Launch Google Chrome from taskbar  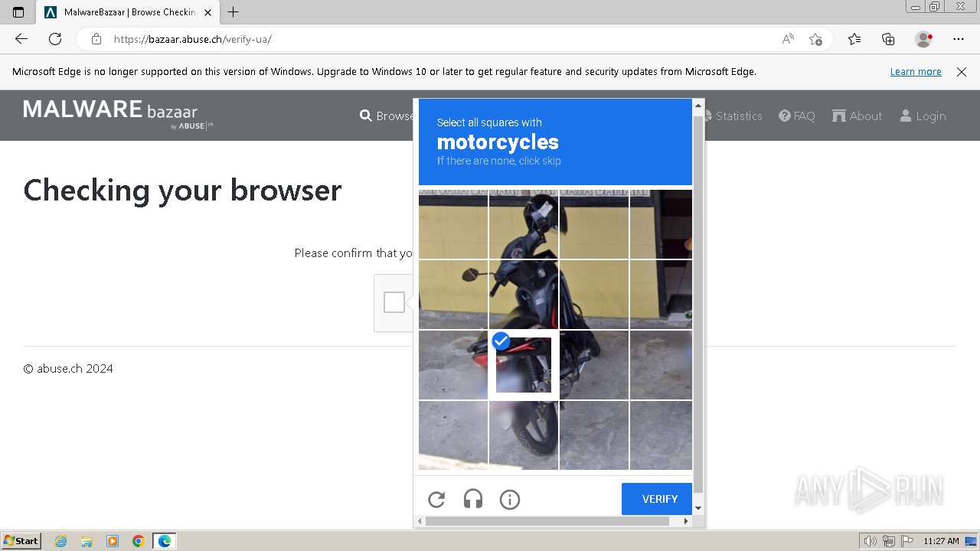[139, 541]
